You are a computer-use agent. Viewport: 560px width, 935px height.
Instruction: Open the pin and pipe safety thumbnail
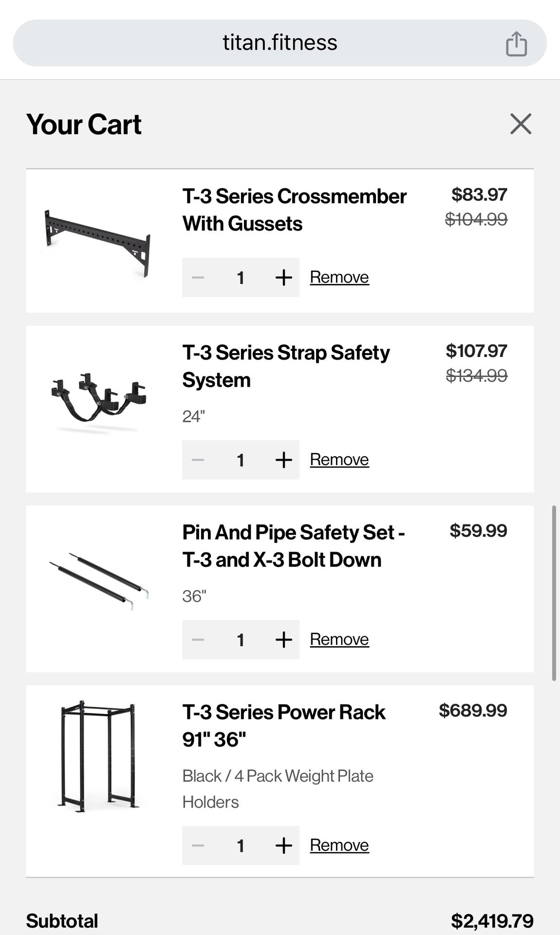[98, 580]
